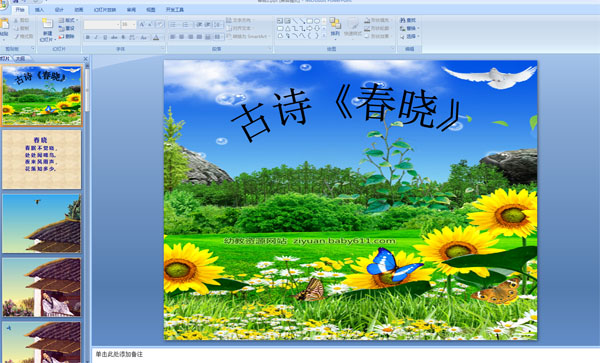Choose the oval shape in shapes gallery
Viewport: 600px width, 363px height.
point(317,21)
